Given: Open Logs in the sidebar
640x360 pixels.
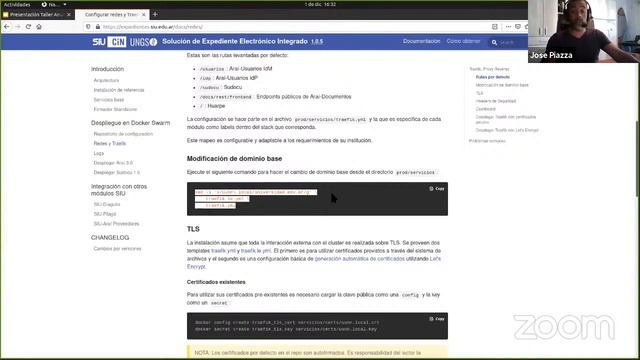Looking at the screenshot, I should point(99,153).
